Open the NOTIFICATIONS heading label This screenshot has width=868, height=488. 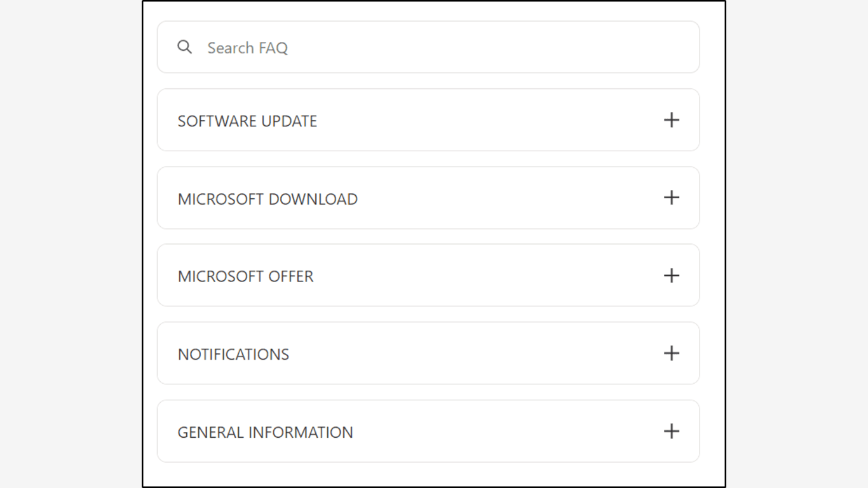coord(233,355)
